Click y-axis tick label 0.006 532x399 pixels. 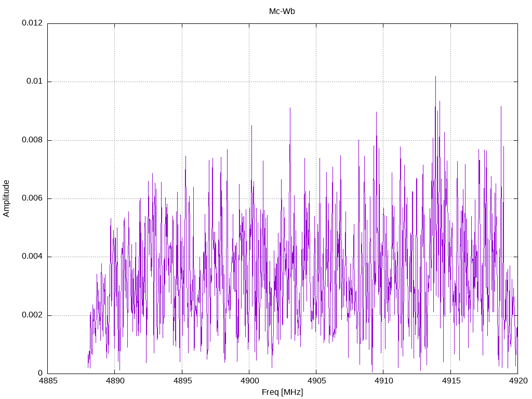coord(32,198)
